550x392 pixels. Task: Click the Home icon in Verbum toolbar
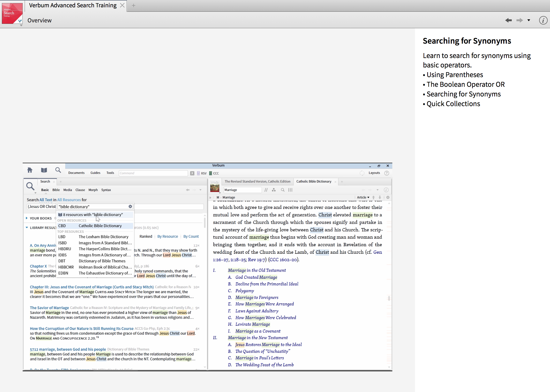click(30, 170)
